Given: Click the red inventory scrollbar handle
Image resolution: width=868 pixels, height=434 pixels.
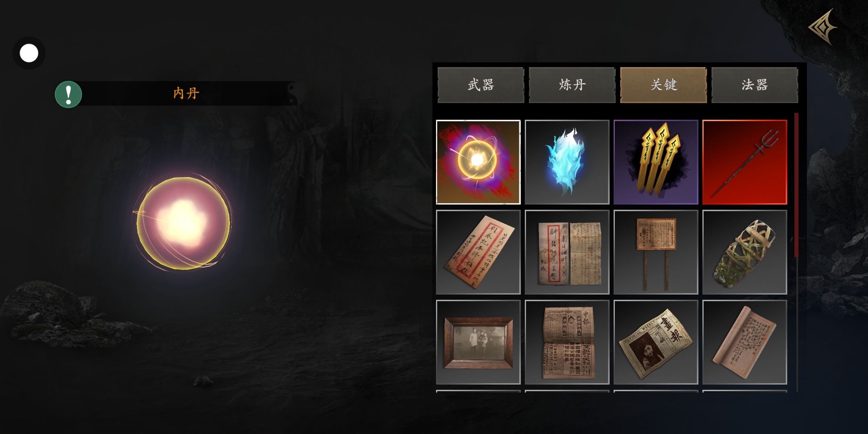Looking at the screenshot, I should point(796,185).
